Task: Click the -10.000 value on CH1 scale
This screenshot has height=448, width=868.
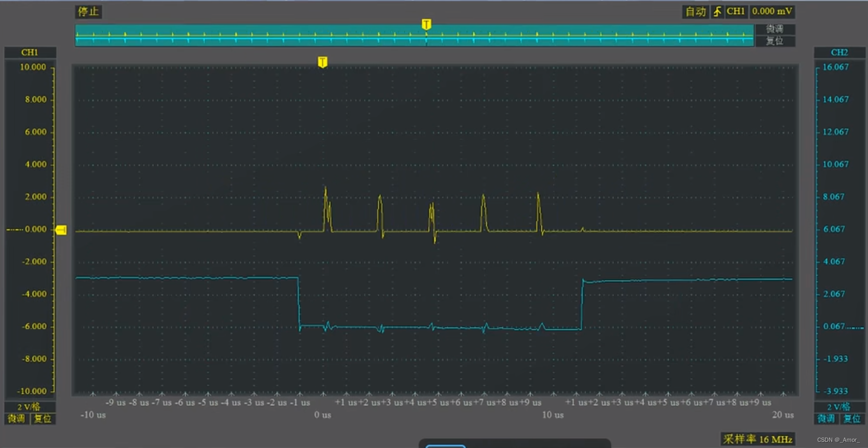Action: tap(32, 391)
